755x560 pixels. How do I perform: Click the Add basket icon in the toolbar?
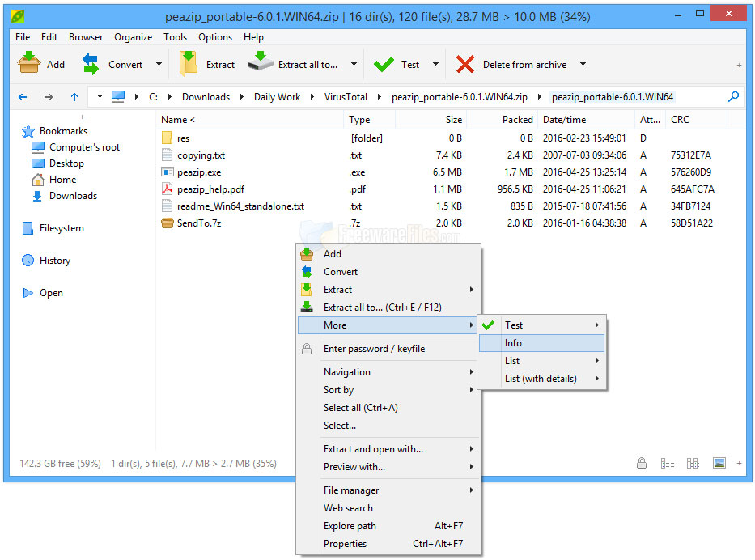[x=29, y=63]
